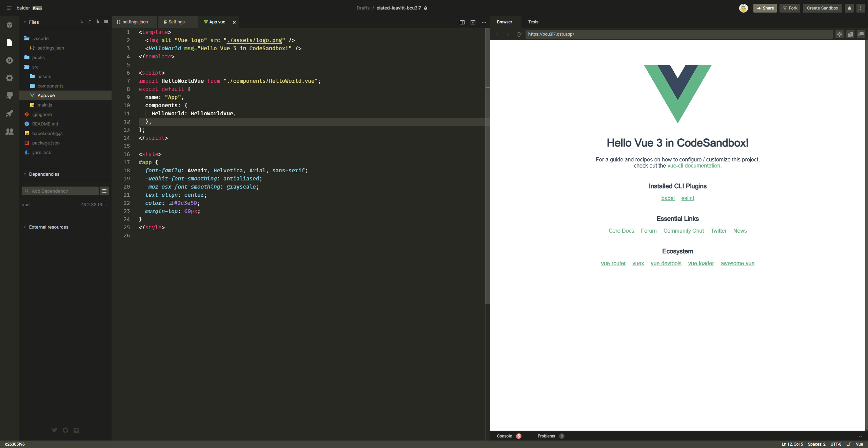Go back in the preview browser
The image size is (868, 448).
tap(497, 34)
